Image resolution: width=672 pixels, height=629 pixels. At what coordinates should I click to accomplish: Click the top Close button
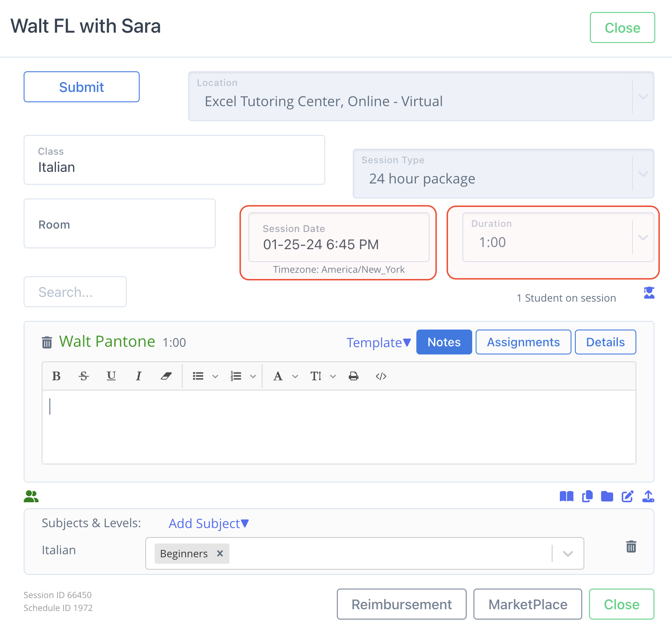623,27
